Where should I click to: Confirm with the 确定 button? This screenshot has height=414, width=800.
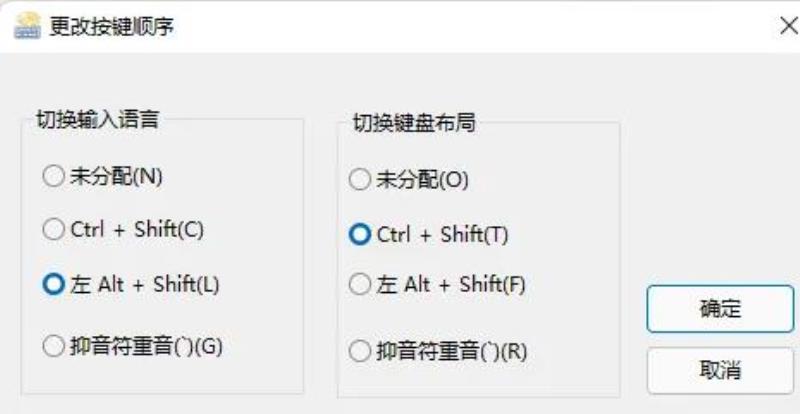coord(720,309)
